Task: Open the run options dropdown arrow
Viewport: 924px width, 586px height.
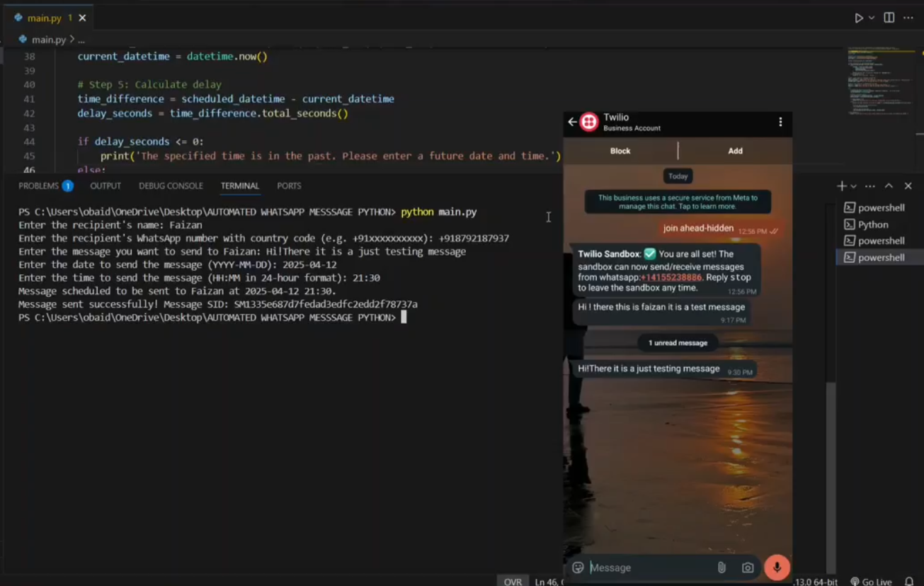Action: tap(872, 18)
